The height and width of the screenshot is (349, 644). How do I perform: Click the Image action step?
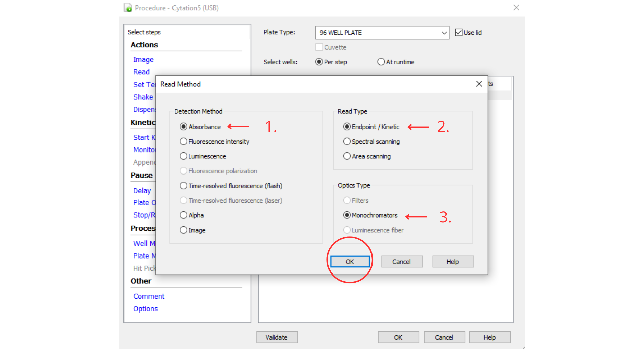[143, 60]
